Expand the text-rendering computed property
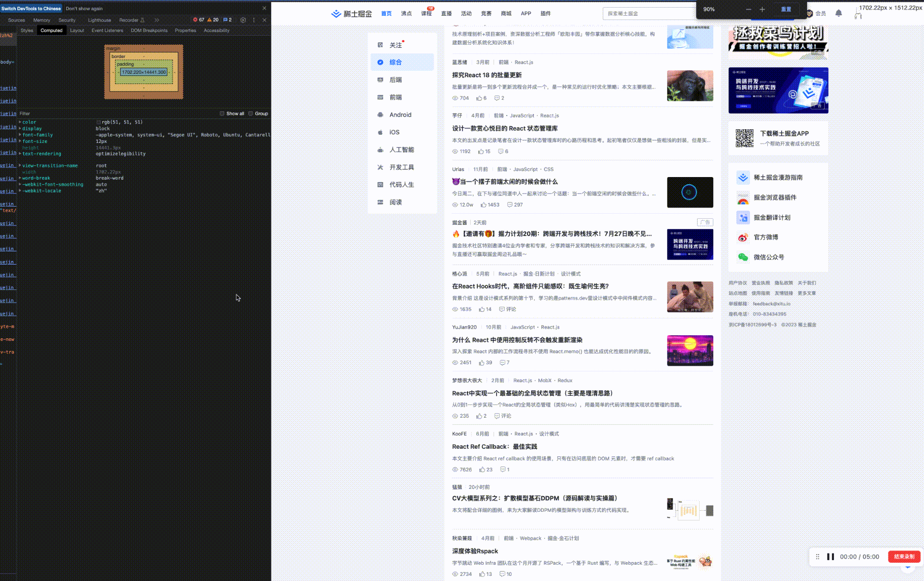The width and height of the screenshot is (924, 581). point(20,154)
